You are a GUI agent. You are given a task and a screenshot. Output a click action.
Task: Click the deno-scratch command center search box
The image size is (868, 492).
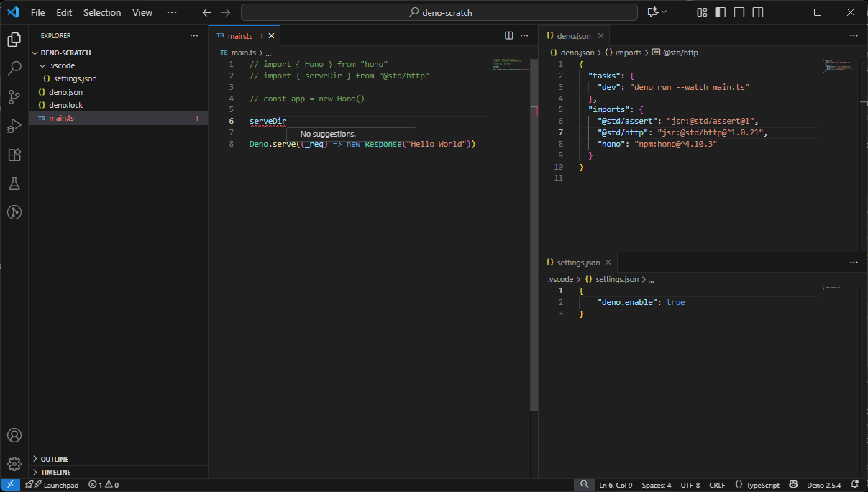[x=439, y=12]
